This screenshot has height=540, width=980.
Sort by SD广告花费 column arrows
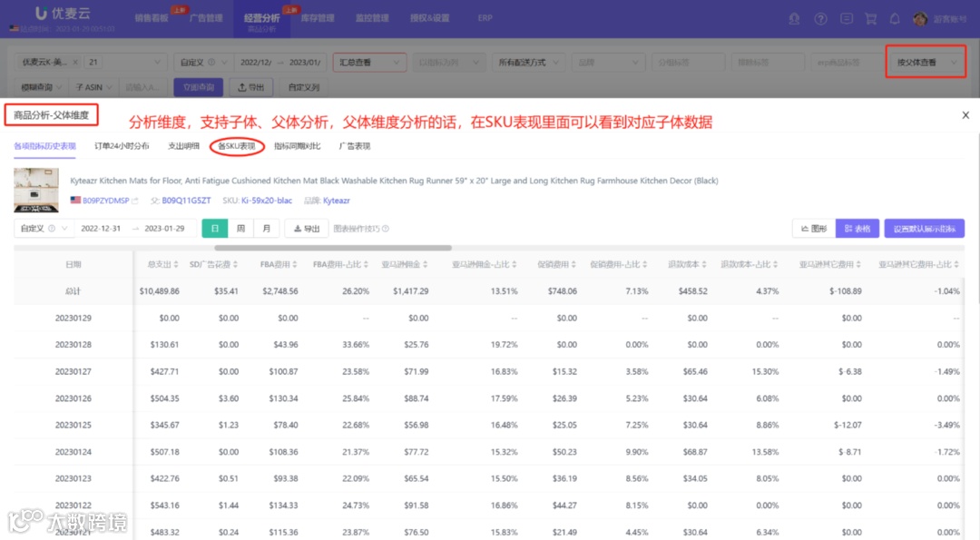pyautogui.click(x=236, y=264)
